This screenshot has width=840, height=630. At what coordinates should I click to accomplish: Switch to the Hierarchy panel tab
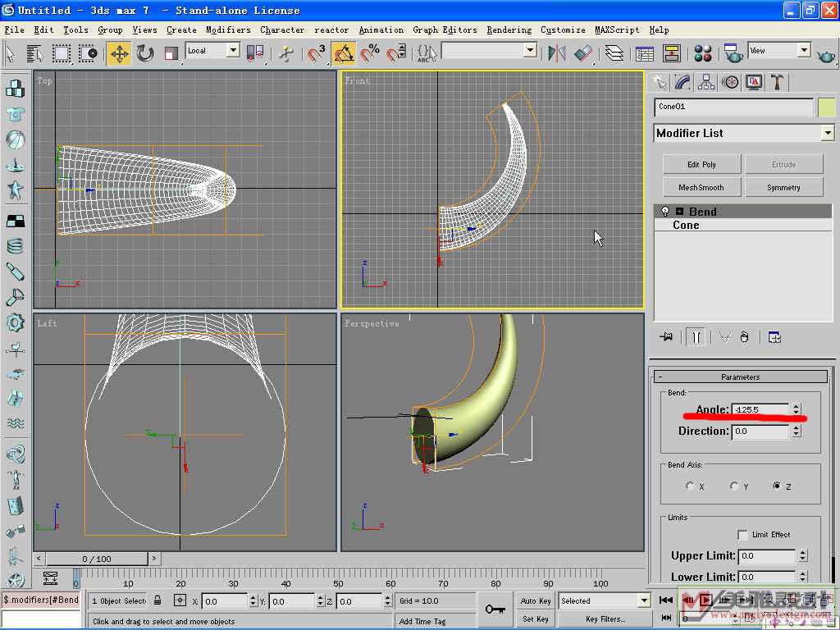coord(706,83)
